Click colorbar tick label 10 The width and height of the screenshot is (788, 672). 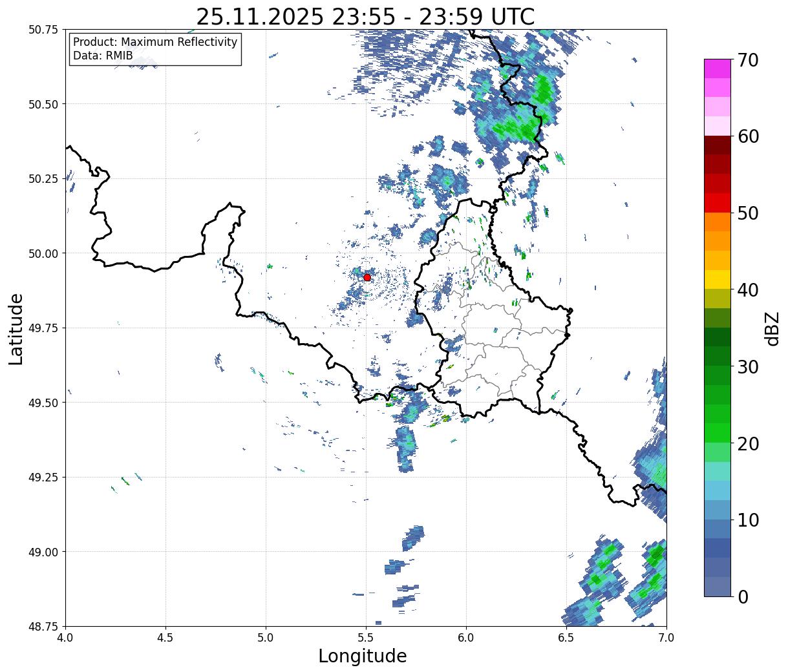pyautogui.click(x=748, y=520)
